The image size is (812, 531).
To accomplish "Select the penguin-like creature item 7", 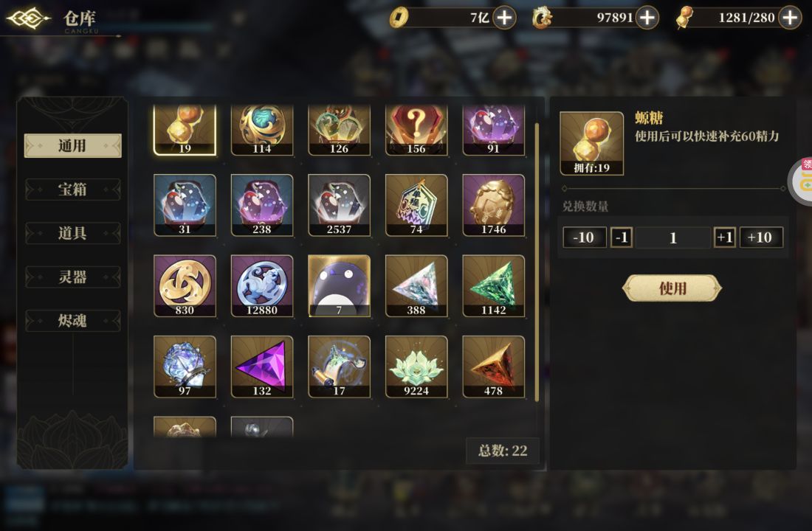I will point(340,285).
